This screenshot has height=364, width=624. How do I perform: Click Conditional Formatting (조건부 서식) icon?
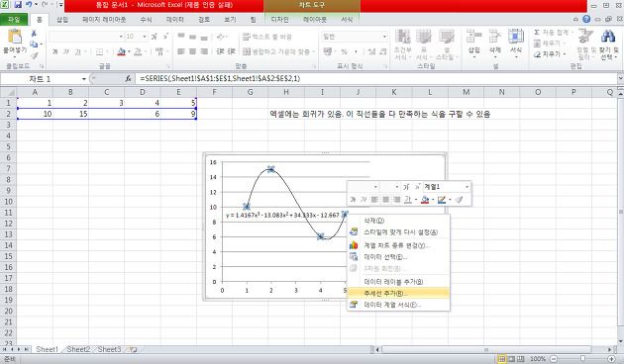click(403, 37)
